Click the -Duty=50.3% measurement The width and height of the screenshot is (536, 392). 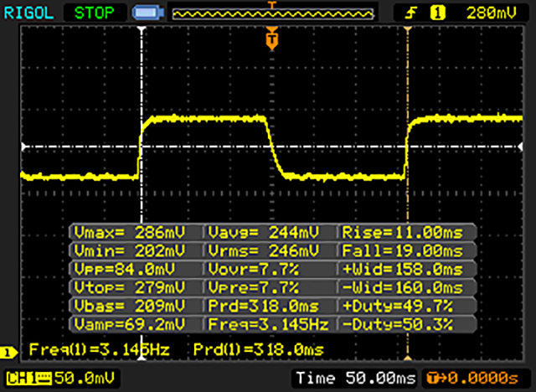[x=398, y=324]
